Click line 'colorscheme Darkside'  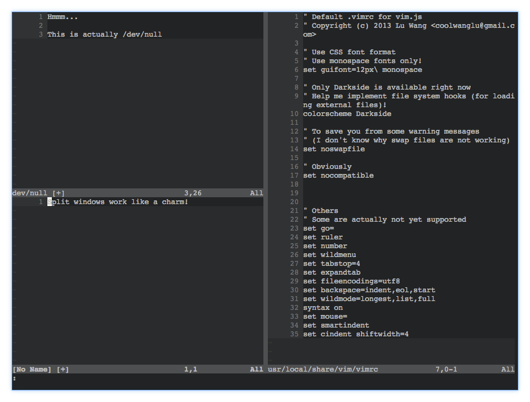coord(347,114)
